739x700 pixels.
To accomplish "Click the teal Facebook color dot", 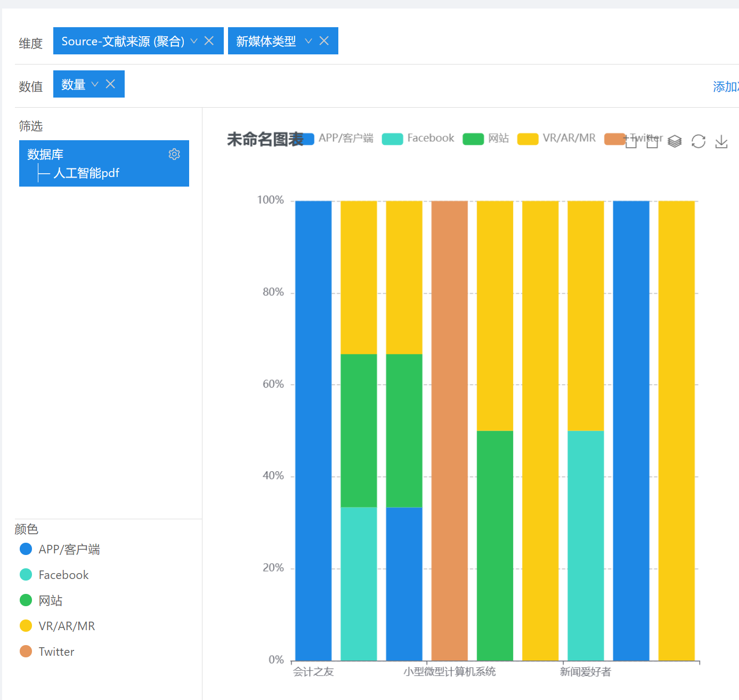I will point(26,575).
